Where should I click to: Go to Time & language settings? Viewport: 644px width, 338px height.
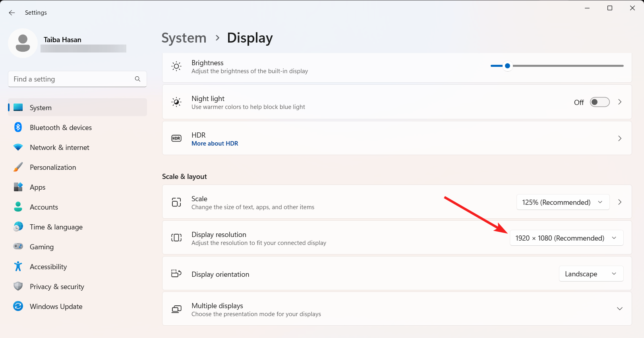56,227
